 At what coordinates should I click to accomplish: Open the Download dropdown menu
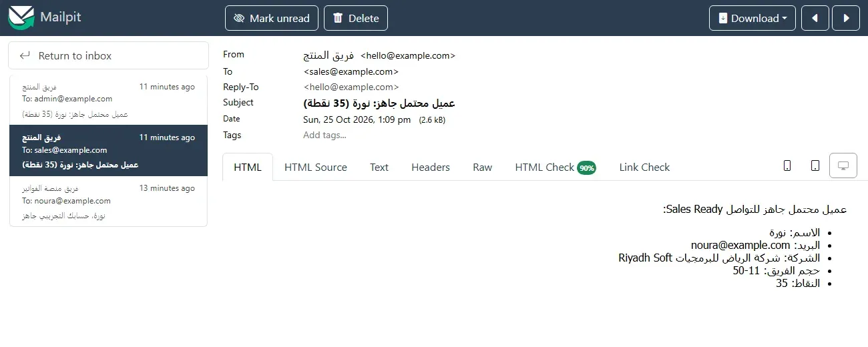(752, 18)
